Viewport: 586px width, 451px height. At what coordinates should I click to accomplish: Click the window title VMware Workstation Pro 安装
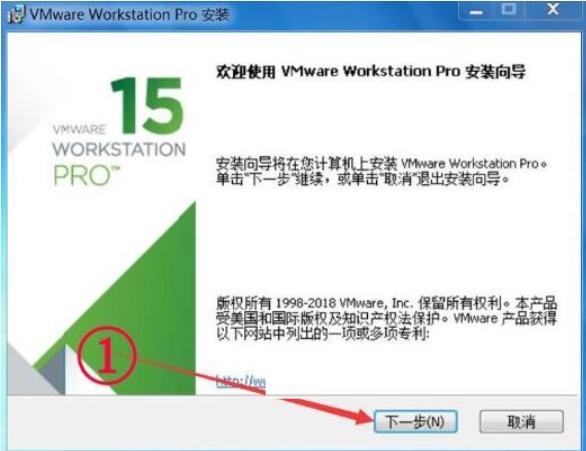129,15
